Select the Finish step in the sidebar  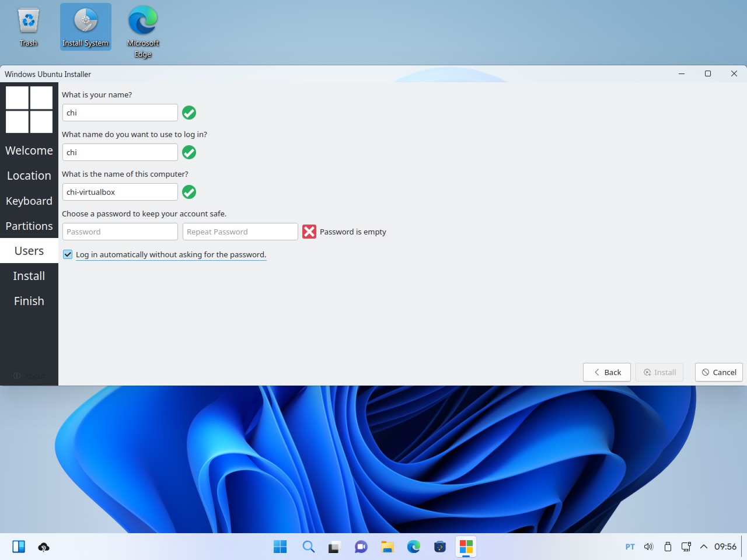tap(29, 301)
